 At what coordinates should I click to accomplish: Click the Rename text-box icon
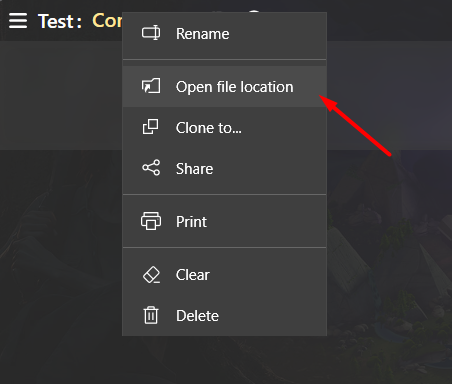(151, 33)
